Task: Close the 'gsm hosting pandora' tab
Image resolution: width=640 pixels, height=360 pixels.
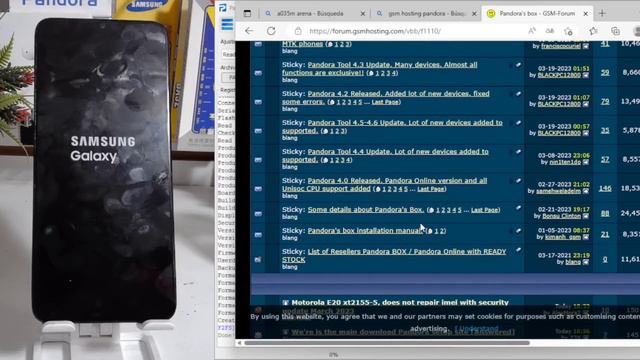Action: [x=474, y=13]
